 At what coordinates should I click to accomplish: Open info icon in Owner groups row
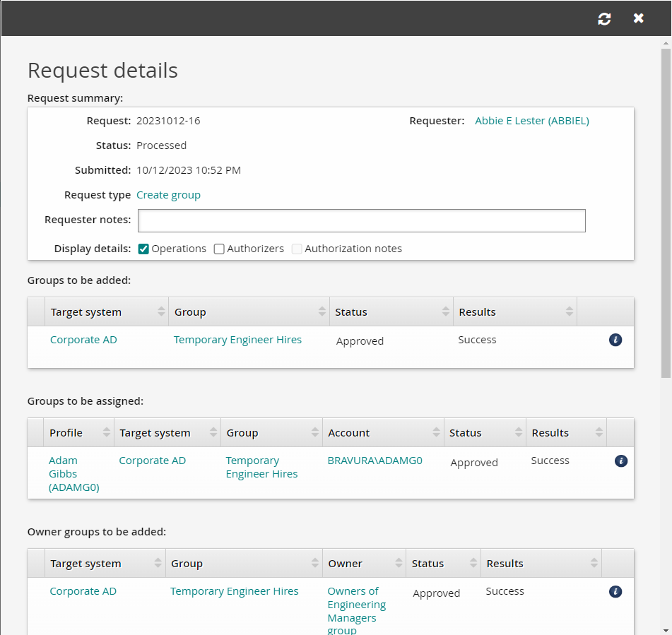[x=615, y=592]
